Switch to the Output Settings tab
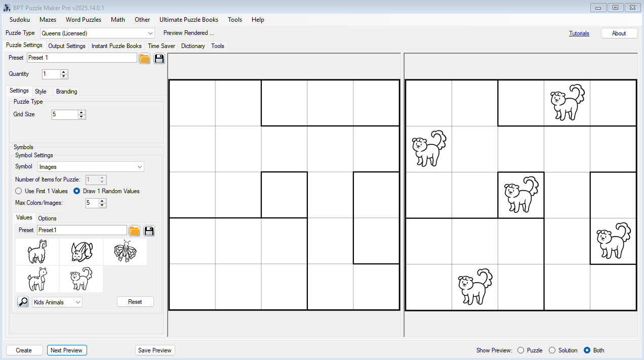This screenshot has height=360, width=644. tap(66, 46)
